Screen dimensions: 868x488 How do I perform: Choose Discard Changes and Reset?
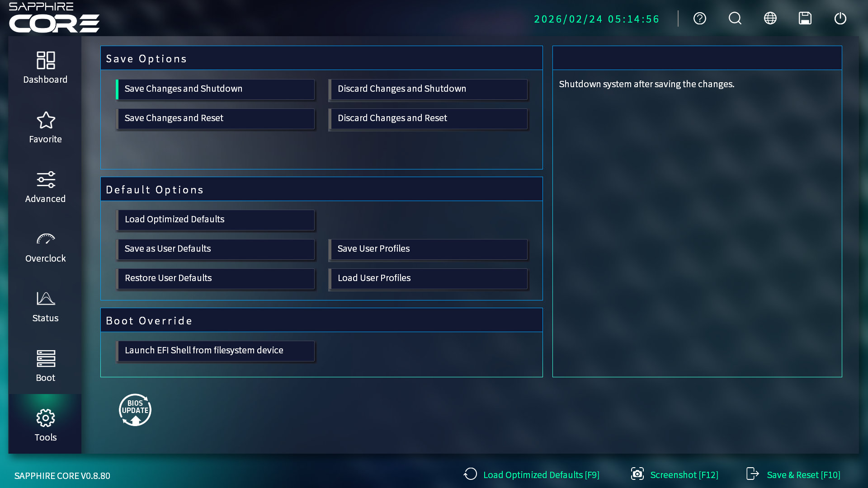pos(428,118)
